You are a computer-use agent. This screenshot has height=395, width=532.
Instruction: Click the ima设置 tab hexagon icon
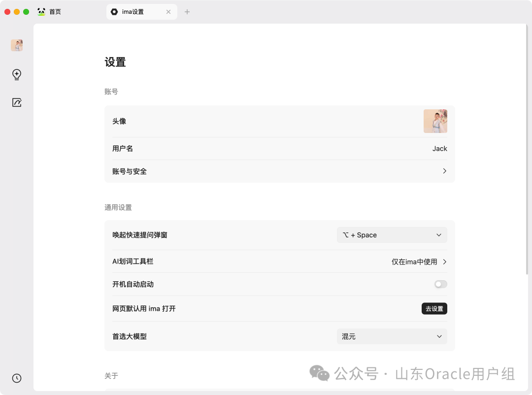point(114,12)
